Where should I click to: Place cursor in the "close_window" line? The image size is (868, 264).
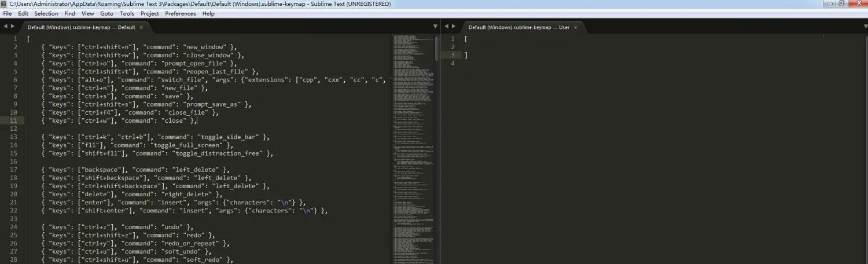tap(143, 56)
